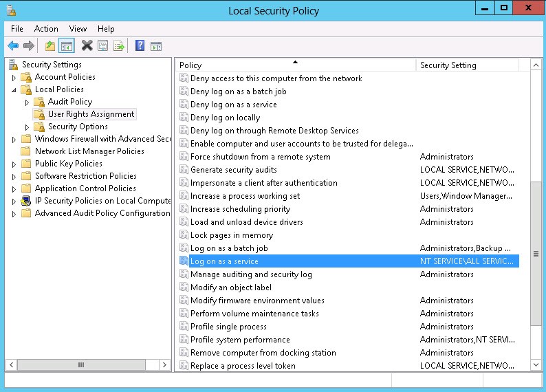Expand the Account Policies tree node
The height and width of the screenshot is (392, 546).
(x=14, y=78)
